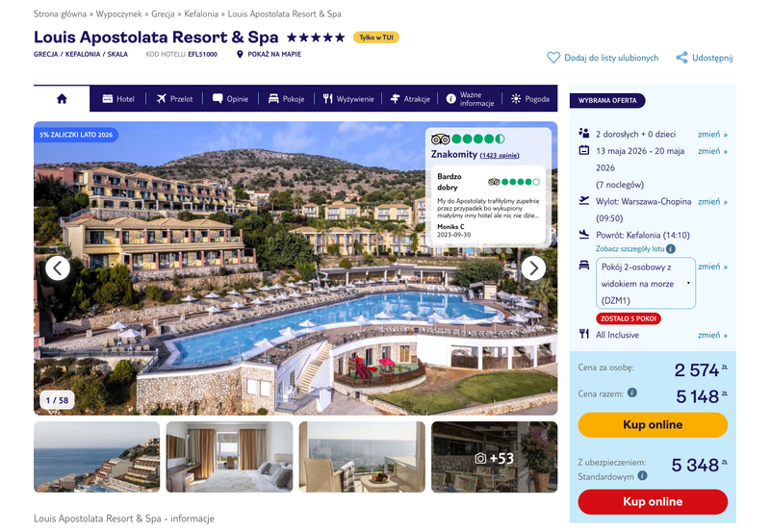770x532 pixels.
Task: Show previous photo with left arrow
Action: pyautogui.click(x=58, y=268)
